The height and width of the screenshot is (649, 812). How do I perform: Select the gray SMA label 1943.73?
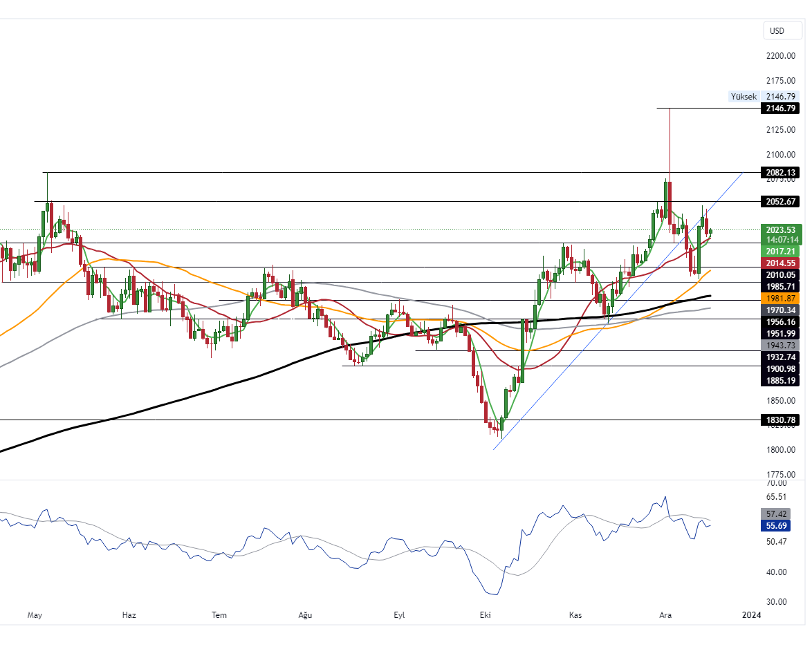[x=780, y=346]
